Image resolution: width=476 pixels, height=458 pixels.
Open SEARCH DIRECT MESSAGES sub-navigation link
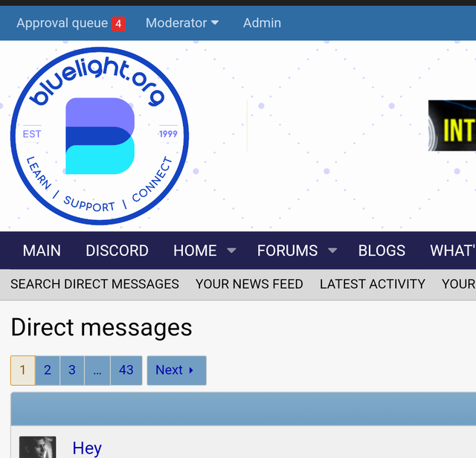tap(94, 284)
